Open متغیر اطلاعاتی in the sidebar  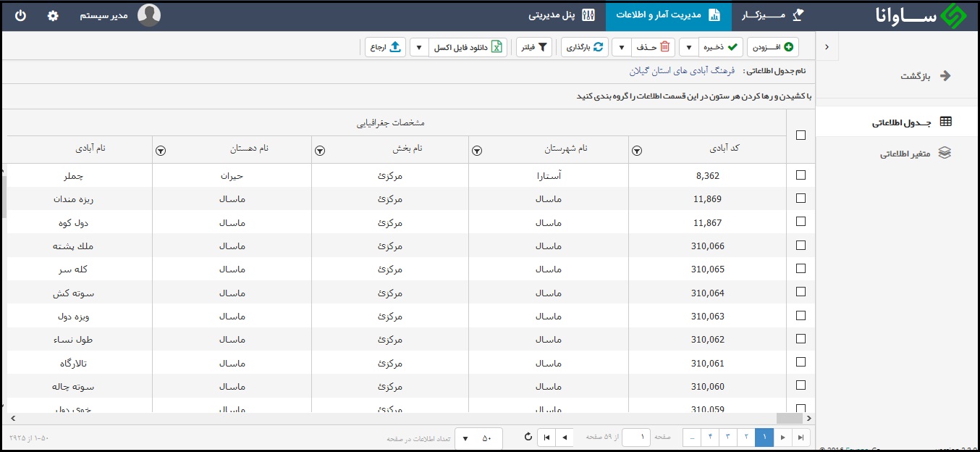pyautogui.click(x=915, y=153)
